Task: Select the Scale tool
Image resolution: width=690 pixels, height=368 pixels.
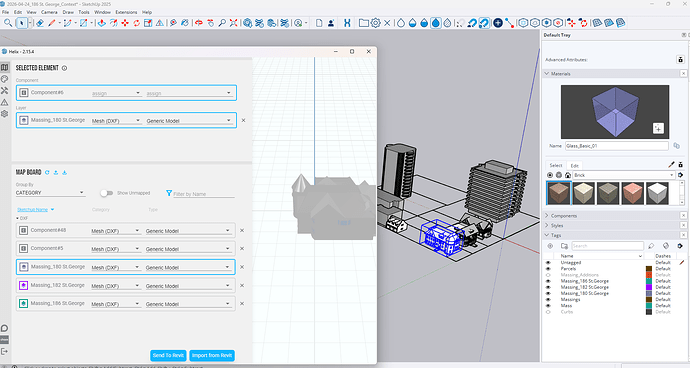Action: coord(148,23)
